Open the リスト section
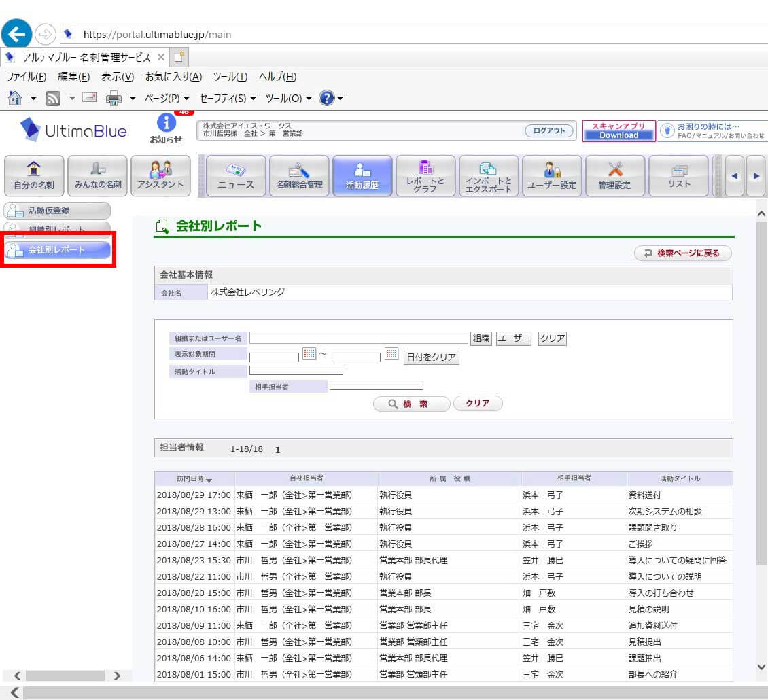This screenshot has height=700, width=768. pos(678,176)
